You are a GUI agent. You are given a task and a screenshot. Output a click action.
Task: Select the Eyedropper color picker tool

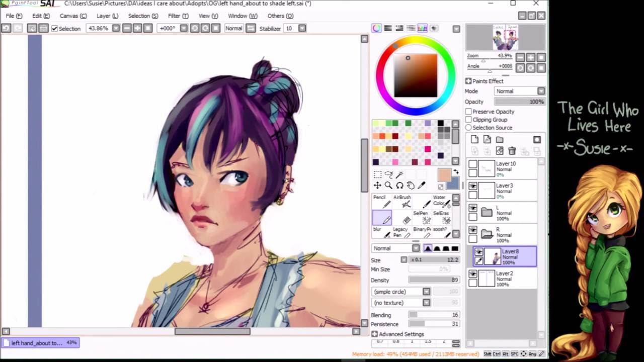422,186
